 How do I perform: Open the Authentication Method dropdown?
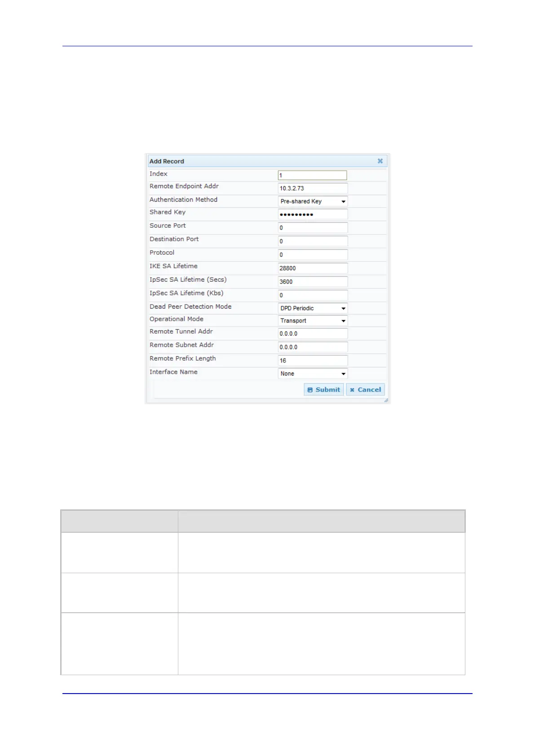pos(313,201)
